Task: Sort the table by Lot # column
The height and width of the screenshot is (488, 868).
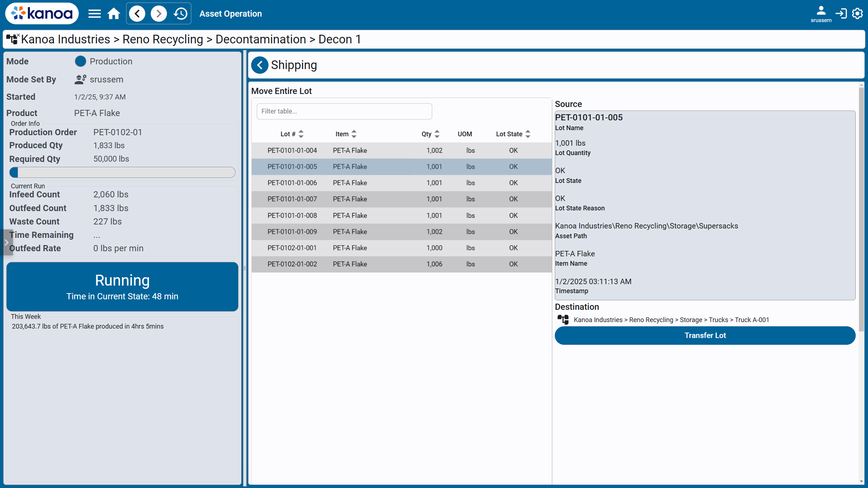Action: [x=301, y=134]
